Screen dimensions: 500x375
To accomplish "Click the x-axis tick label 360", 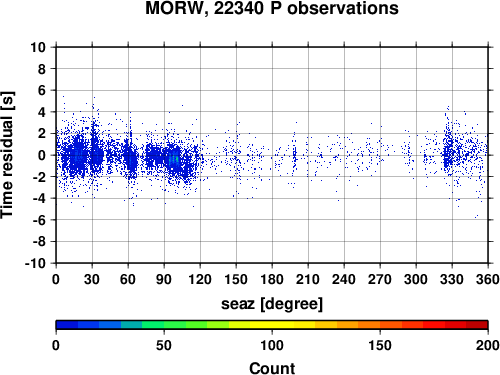I will pyautogui.click(x=488, y=279).
